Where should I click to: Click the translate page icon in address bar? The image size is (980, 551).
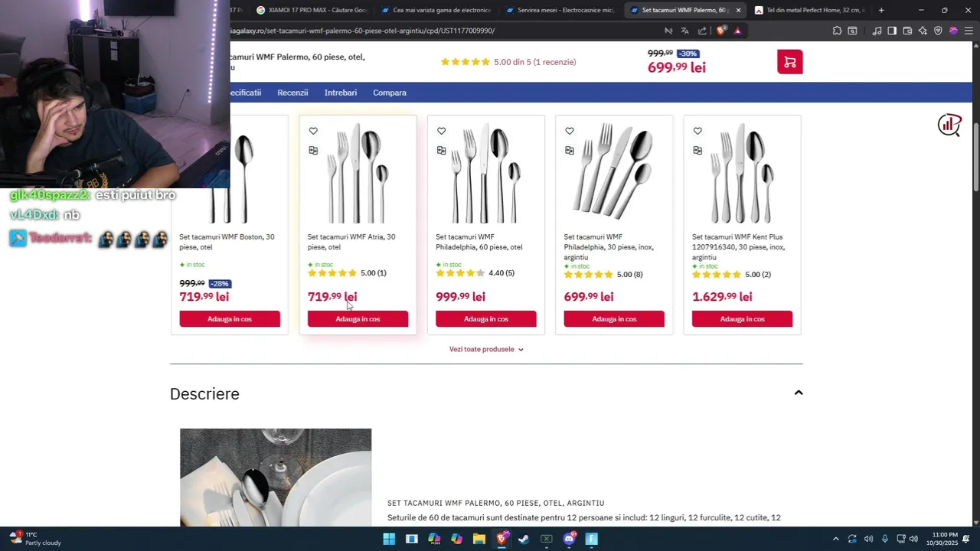pos(684,31)
